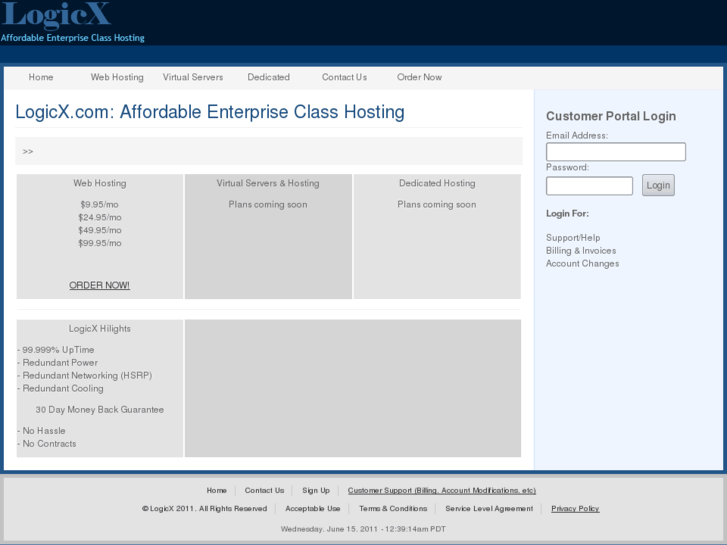
Task: Focus the Password field
Action: coord(589,186)
